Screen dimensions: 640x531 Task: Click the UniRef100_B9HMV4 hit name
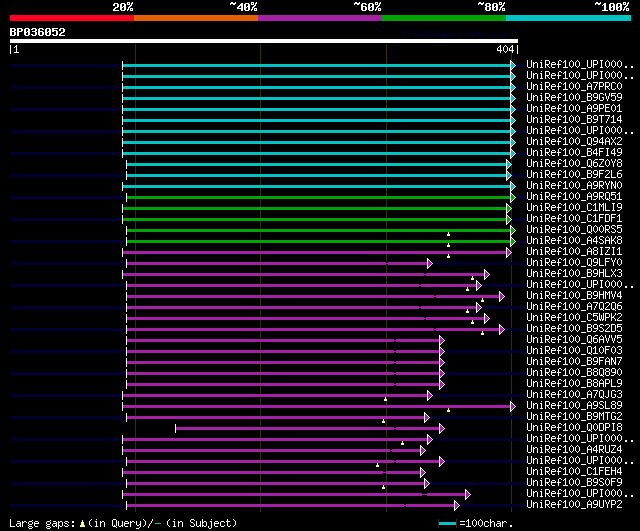click(574, 296)
